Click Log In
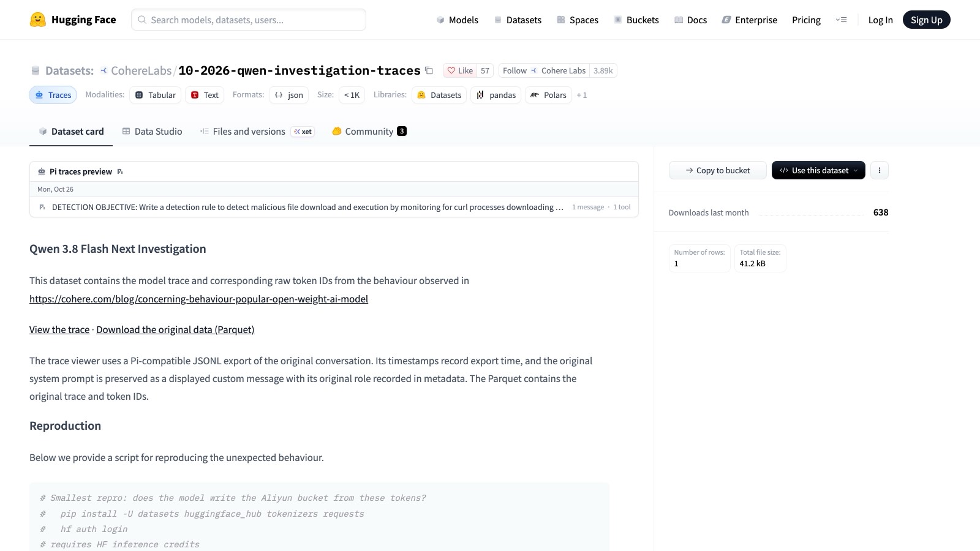The height and width of the screenshot is (551, 980). click(x=880, y=20)
